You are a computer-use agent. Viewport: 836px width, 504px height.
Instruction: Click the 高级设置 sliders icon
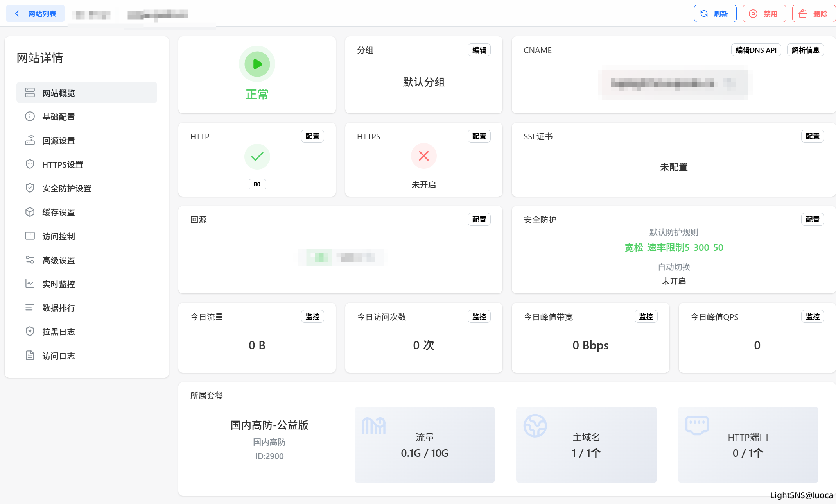tap(30, 260)
